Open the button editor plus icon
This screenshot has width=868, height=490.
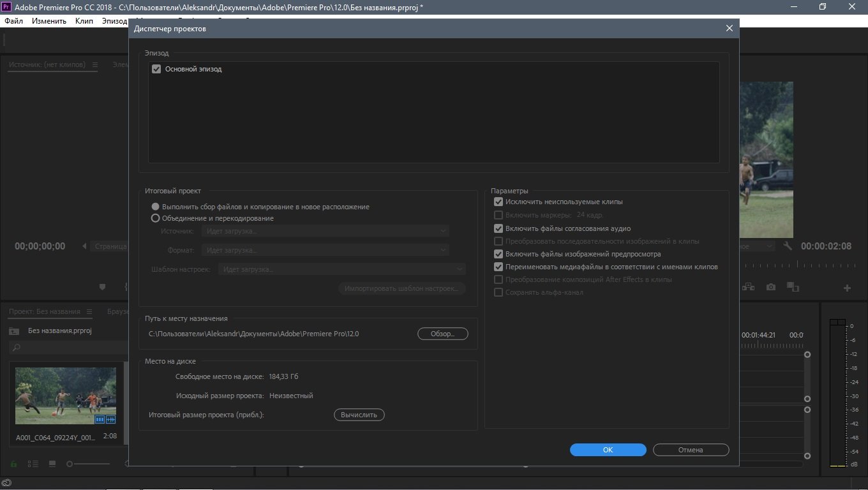[x=847, y=288]
